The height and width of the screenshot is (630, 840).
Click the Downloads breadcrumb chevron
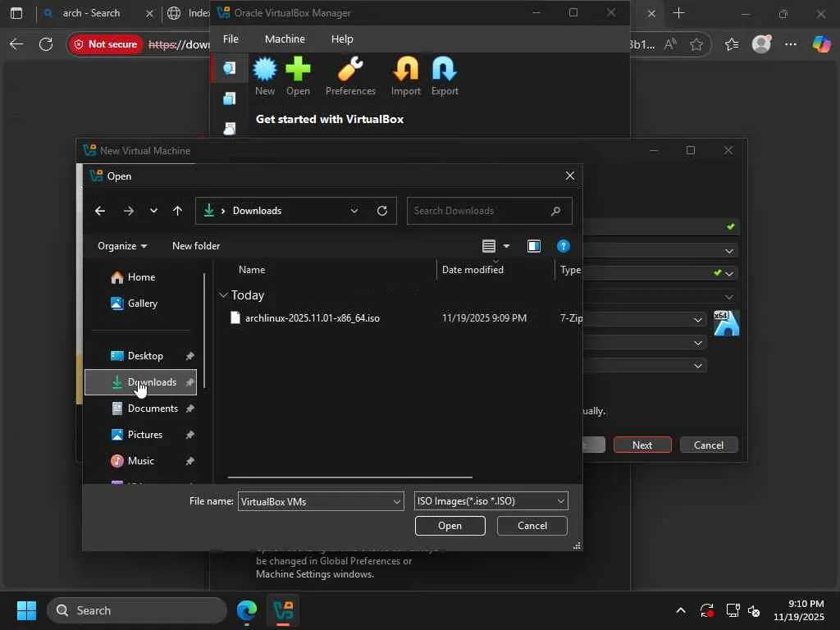(x=223, y=211)
